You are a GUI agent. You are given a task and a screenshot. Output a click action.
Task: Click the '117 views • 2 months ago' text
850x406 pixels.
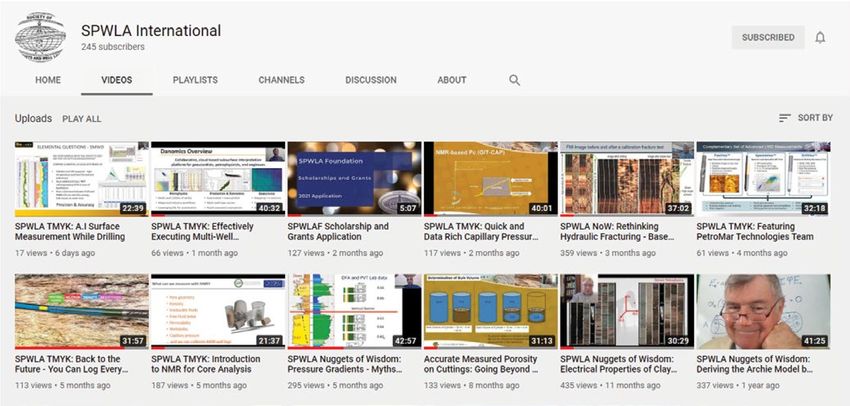[472, 253]
